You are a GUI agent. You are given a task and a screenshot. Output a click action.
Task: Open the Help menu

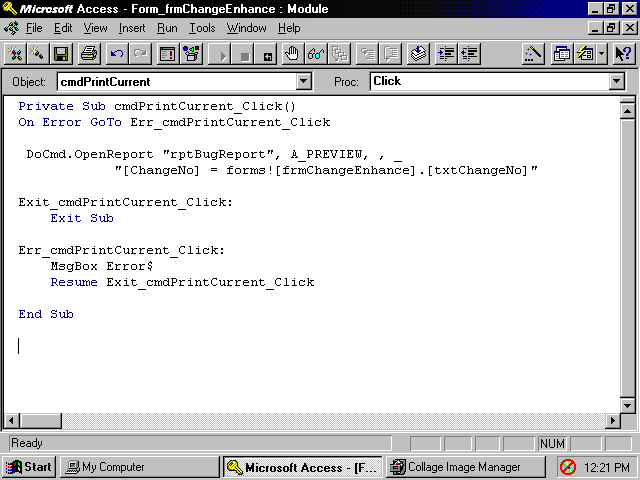coord(289,28)
